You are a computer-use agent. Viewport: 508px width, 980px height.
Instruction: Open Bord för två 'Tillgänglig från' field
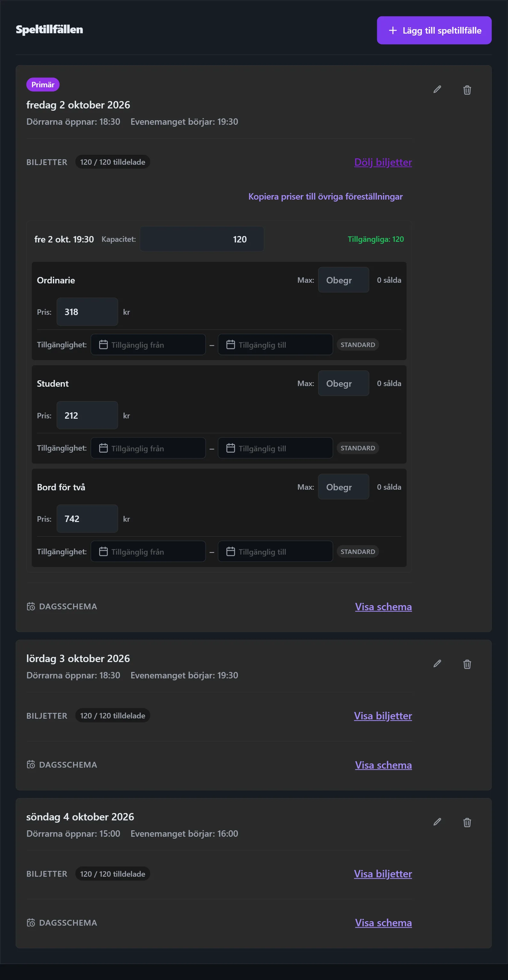(x=148, y=552)
